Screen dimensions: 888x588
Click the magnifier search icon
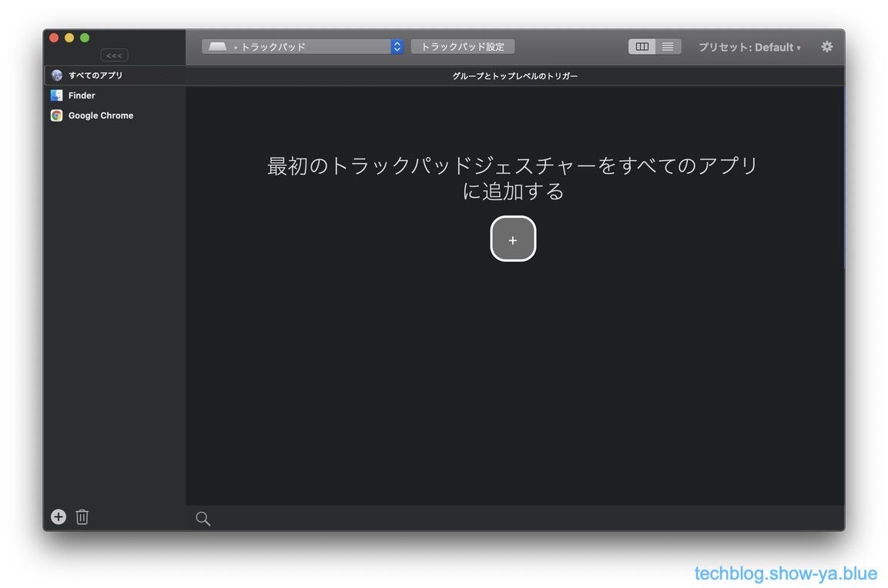(203, 519)
